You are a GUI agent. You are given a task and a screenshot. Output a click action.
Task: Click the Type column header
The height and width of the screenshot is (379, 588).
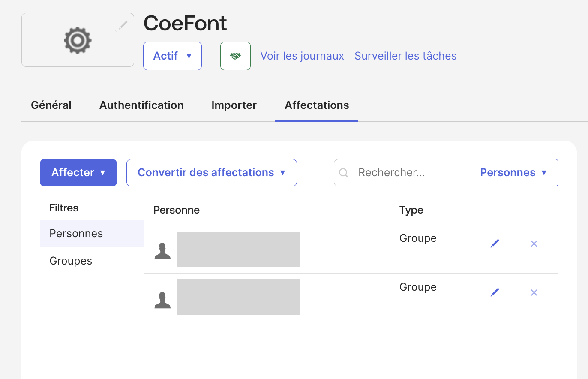pyautogui.click(x=411, y=210)
